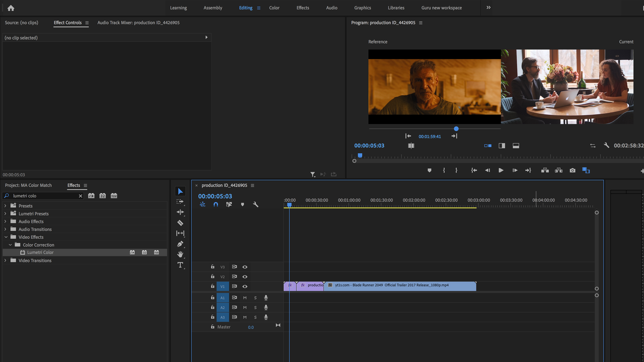The height and width of the screenshot is (362, 644).
Task: Select the Selection tool arrow
Action: click(x=180, y=191)
